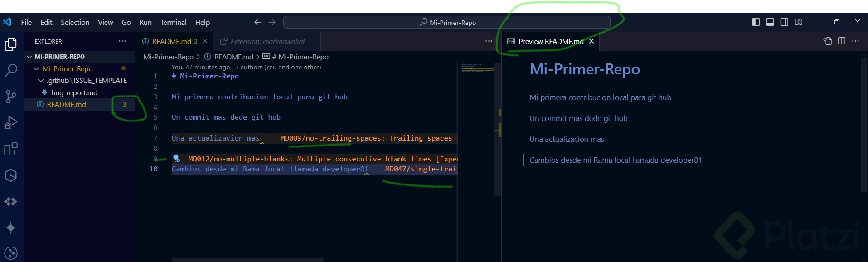Image resolution: width=868 pixels, height=262 pixels.
Task: Toggle secondary side bar layout icon
Action: pos(784,22)
